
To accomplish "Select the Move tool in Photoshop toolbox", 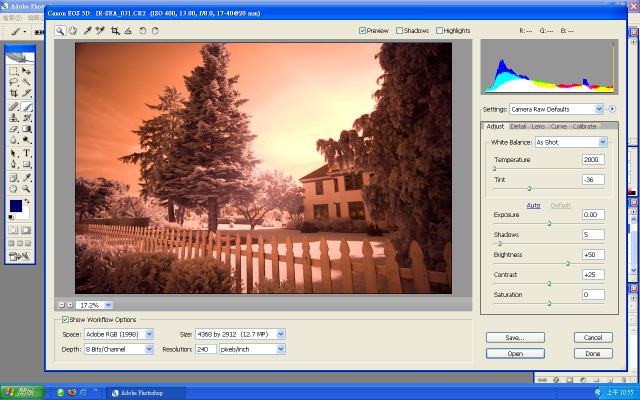I will (26, 71).
